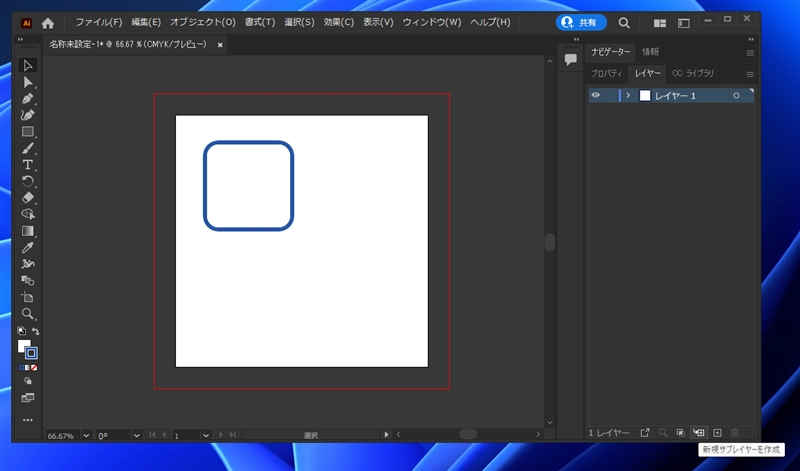Swap fill and stroke colors
The image size is (800, 471).
coord(35,331)
